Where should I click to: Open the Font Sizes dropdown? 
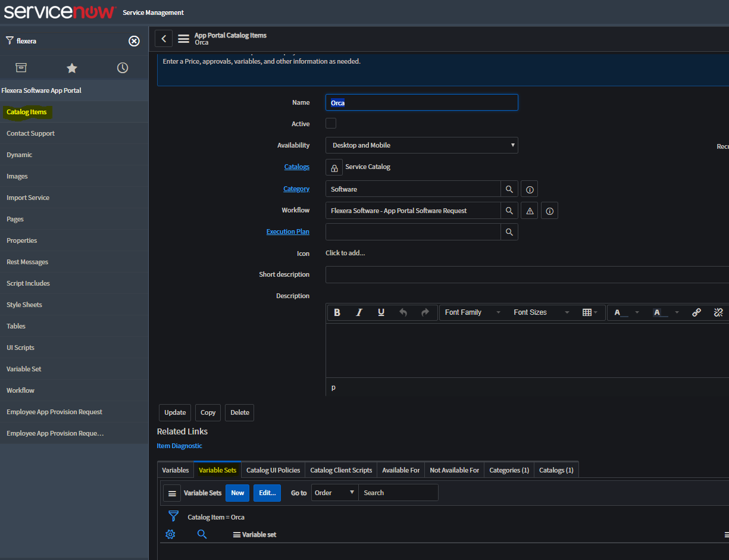[542, 312]
